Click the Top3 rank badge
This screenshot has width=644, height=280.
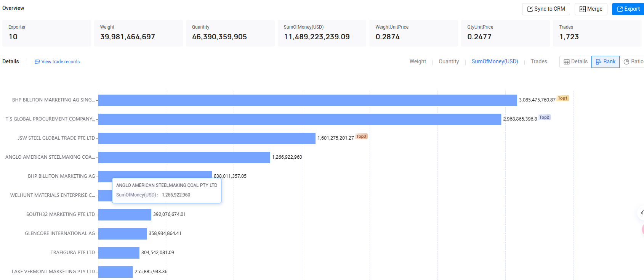point(361,137)
